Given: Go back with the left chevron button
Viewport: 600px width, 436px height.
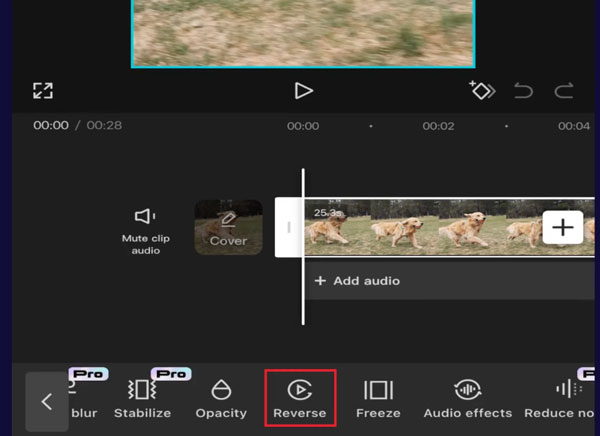Looking at the screenshot, I should 47,402.
